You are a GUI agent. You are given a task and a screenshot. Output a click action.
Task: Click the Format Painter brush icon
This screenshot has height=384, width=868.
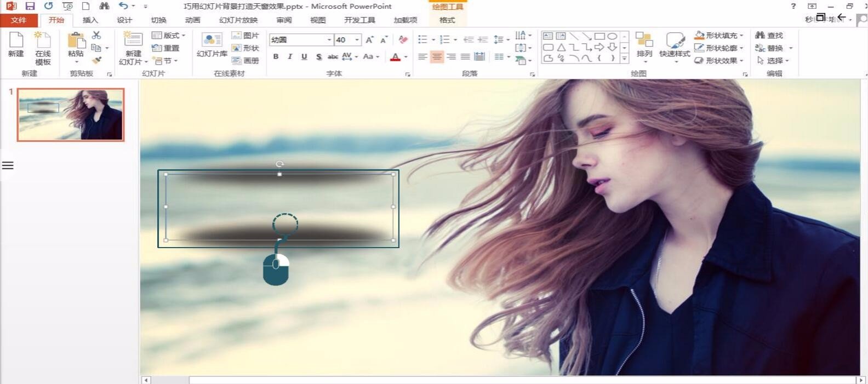pos(96,61)
